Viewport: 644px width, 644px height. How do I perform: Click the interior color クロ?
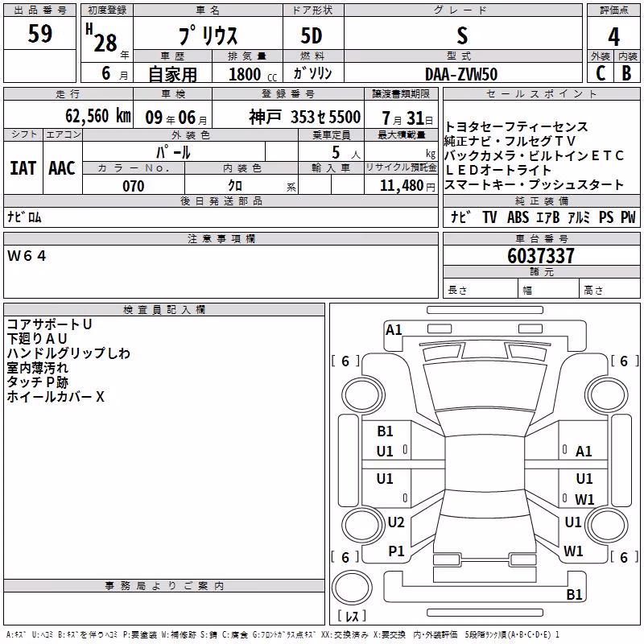tap(235, 186)
